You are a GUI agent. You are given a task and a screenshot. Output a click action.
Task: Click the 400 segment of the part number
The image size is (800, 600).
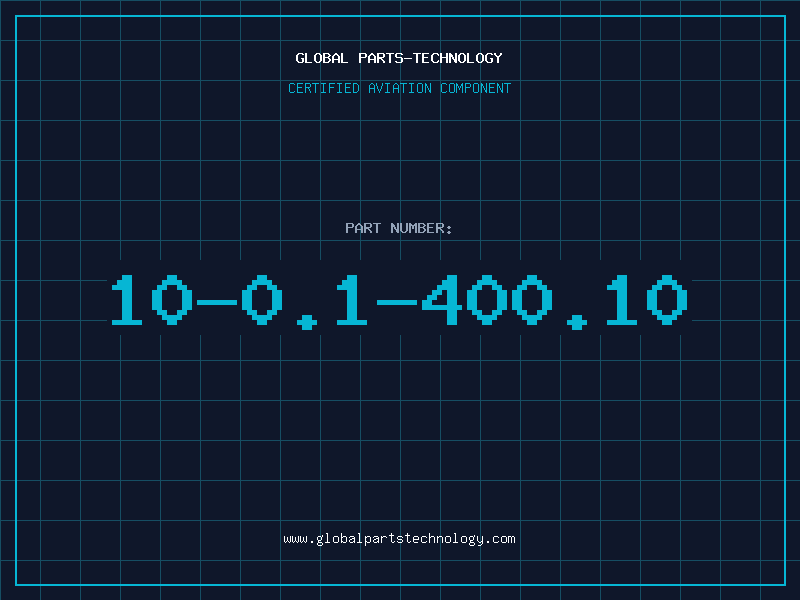click(x=487, y=300)
